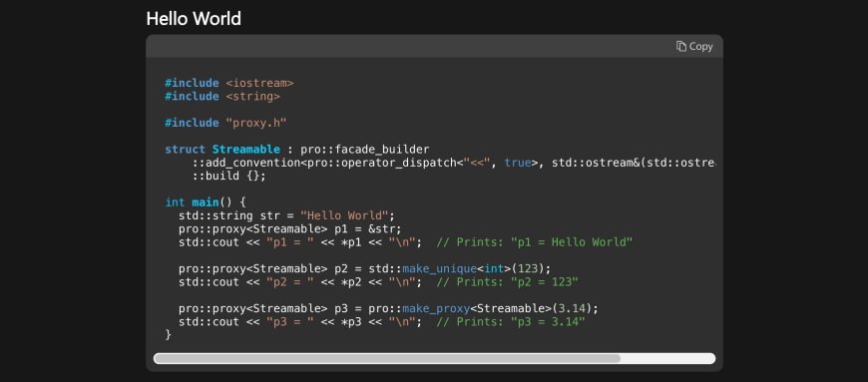Click the horizontal scrollbar thumb under the code
This screenshot has width=868, height=382.
387,358
